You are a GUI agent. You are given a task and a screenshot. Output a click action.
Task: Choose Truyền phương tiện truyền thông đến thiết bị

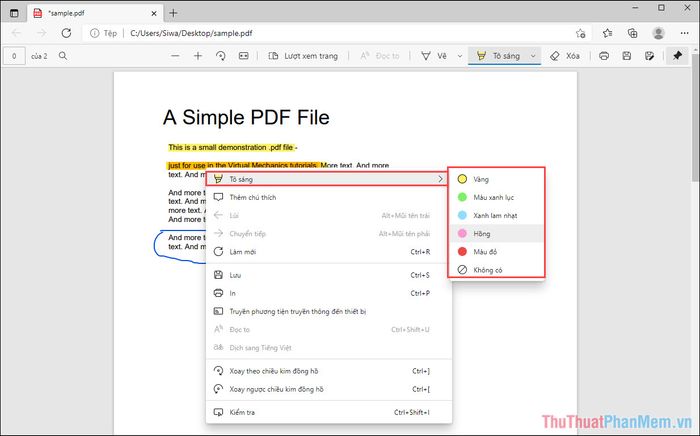point(329,311)
